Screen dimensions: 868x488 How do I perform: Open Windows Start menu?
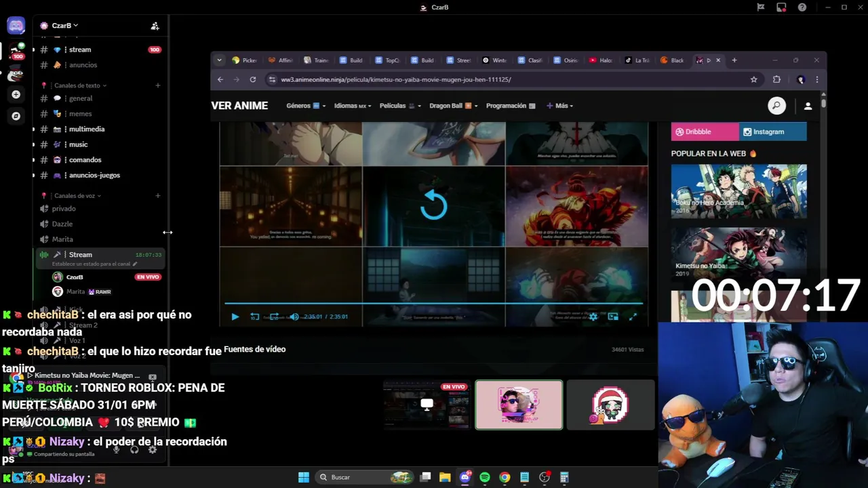click(304, 477)
